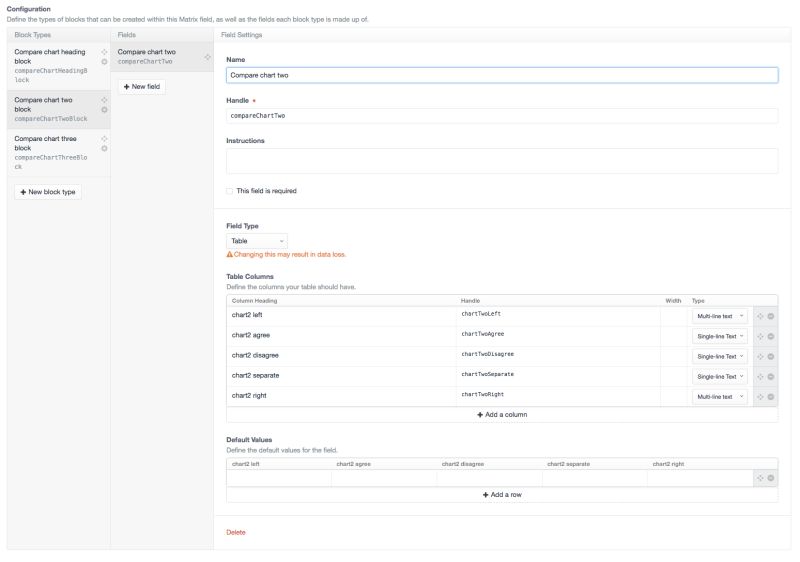Screen dimensions: 800x562
Task: Focus the Handle input field
Action: coord(502,116)
